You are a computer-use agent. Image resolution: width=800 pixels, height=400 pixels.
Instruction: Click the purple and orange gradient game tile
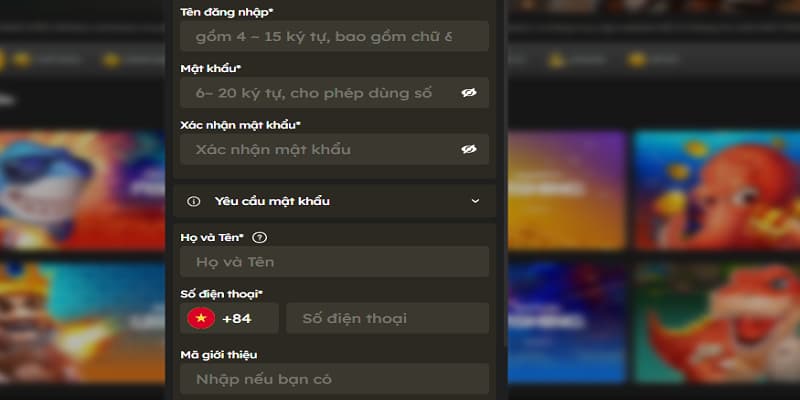tap(567, 190)
